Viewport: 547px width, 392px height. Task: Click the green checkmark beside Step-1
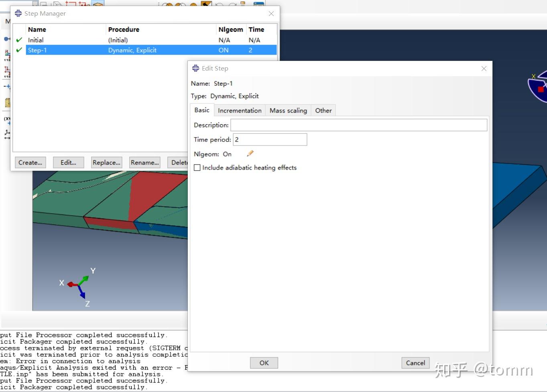(x=18, y=50)
